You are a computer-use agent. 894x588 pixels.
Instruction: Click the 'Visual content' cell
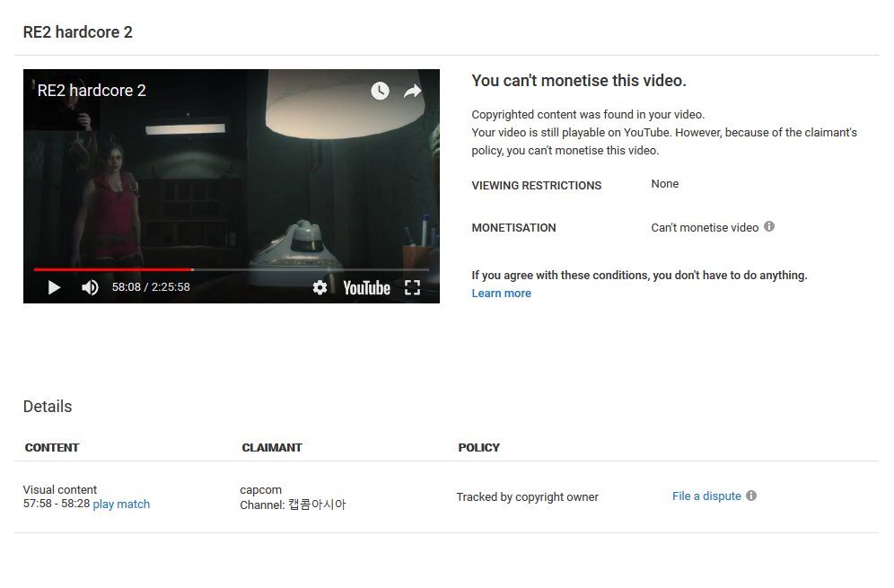[x=60, y=490]
